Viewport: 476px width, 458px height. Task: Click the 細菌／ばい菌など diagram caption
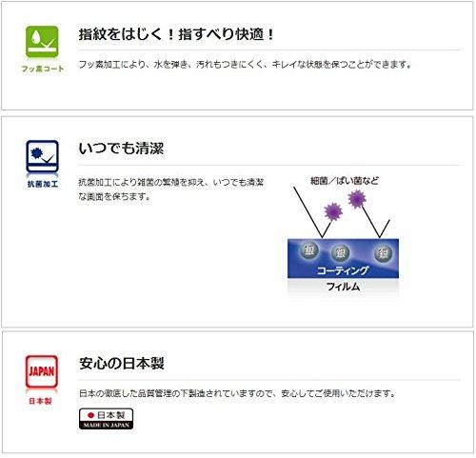345,181
